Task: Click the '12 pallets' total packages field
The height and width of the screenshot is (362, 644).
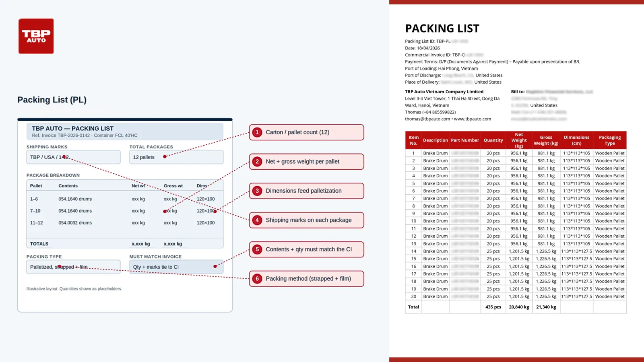Action: (176, 157)
